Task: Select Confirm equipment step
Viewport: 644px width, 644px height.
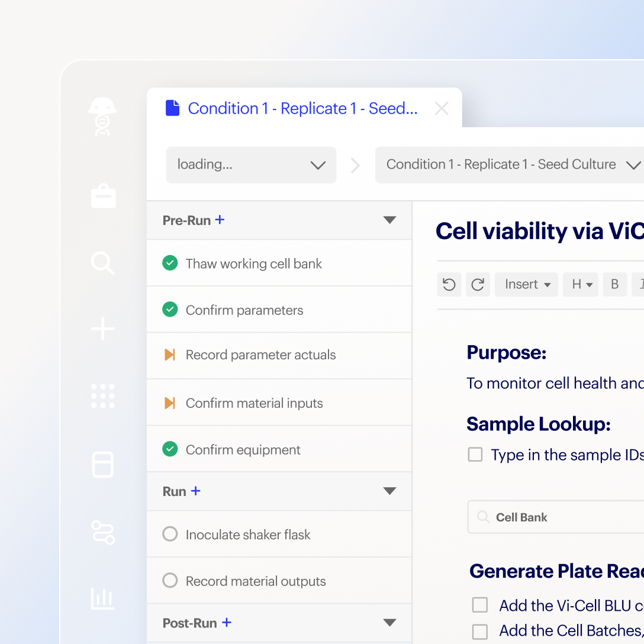Action: pyautogui.click(x=279, y=449)
